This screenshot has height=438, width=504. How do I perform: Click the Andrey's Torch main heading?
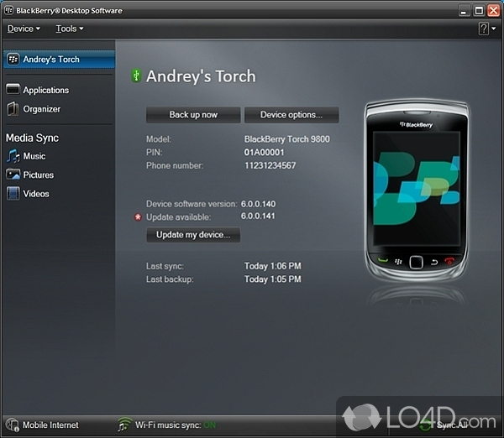coord(201,76)
